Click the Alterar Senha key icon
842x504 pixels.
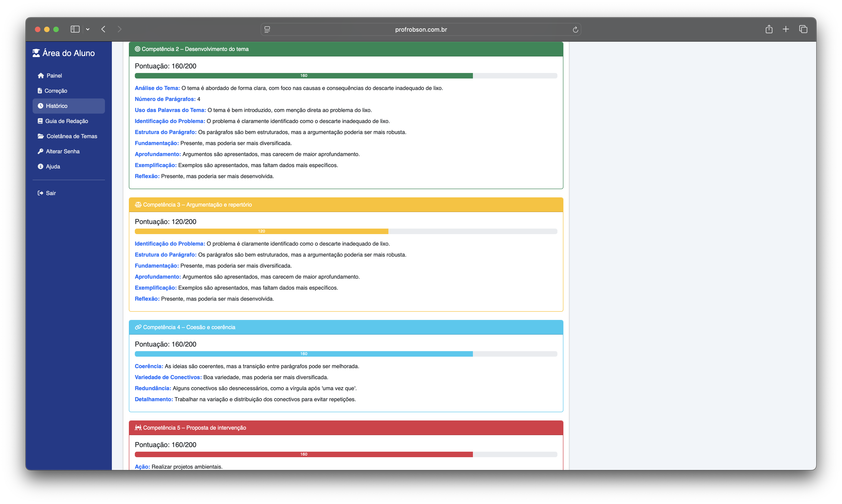[x=40, y=151]
